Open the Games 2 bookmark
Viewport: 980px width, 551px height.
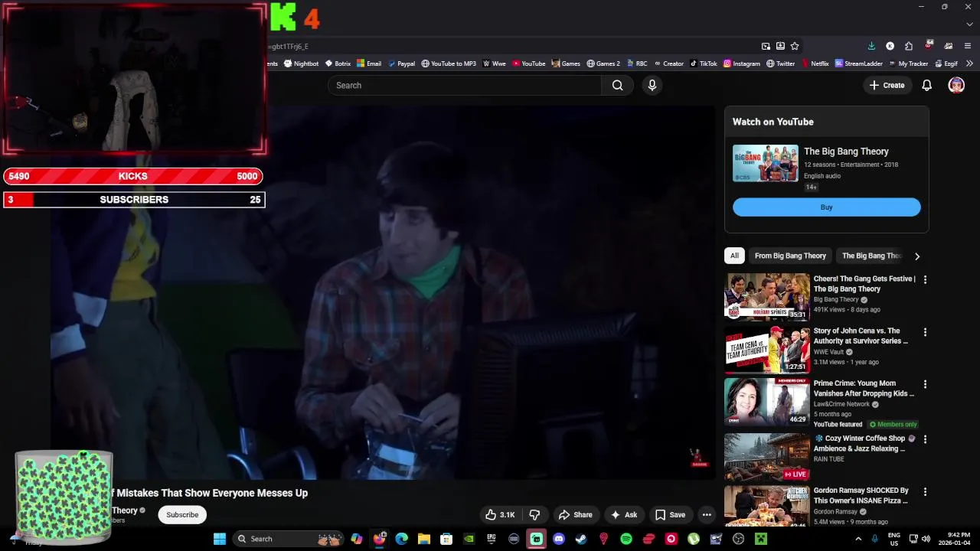(x=603, y=64)
